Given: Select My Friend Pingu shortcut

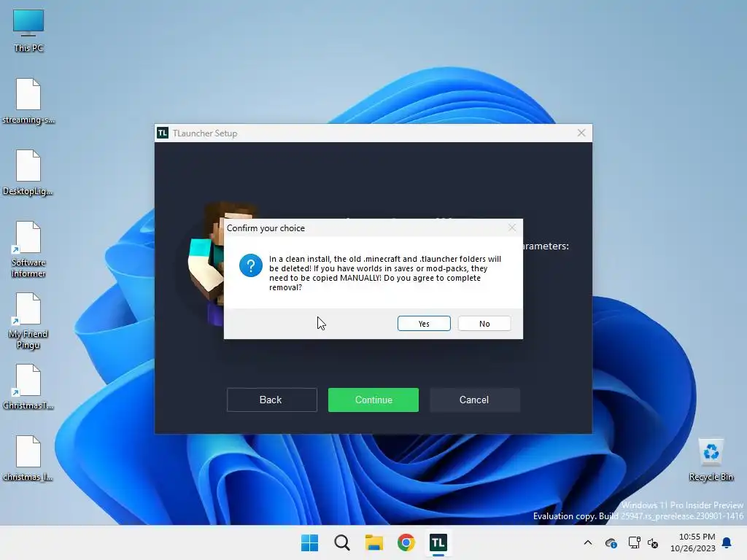Looking at the screenshot, I should point(28,321).
